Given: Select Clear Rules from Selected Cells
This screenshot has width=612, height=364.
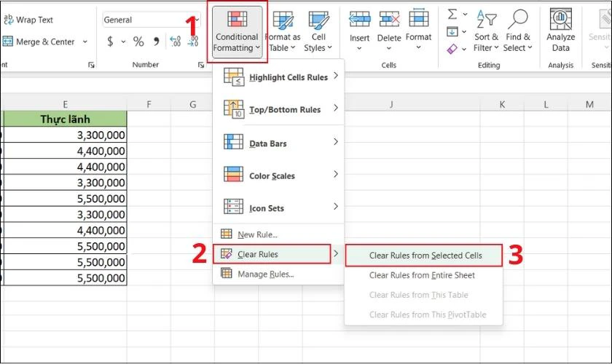Looking at the screenshot, I should coord(425,256).
